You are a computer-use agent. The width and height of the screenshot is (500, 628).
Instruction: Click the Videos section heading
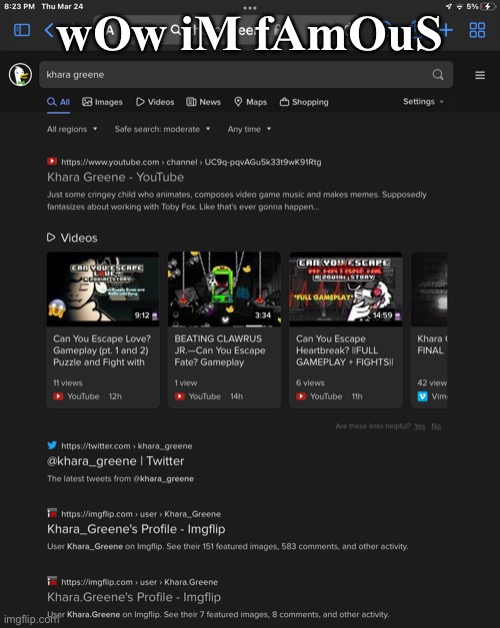79,238
